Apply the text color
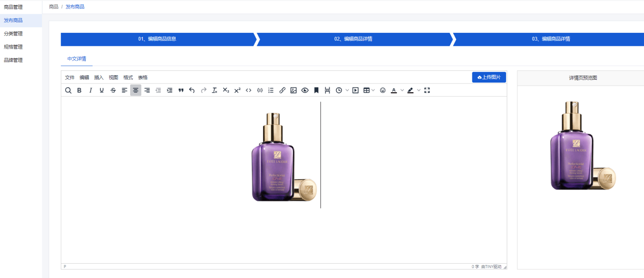The height and width of the screenshot is (278, 644). 394,90
